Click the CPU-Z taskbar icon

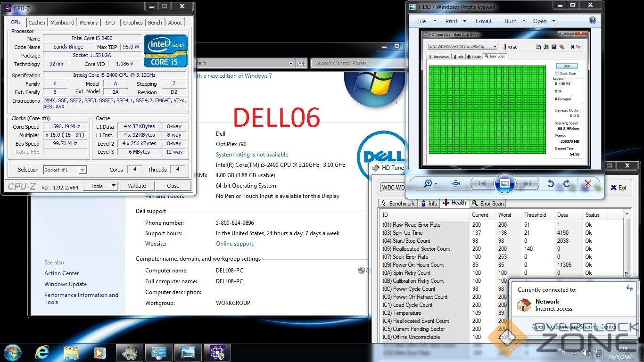(x=216, y=353)
